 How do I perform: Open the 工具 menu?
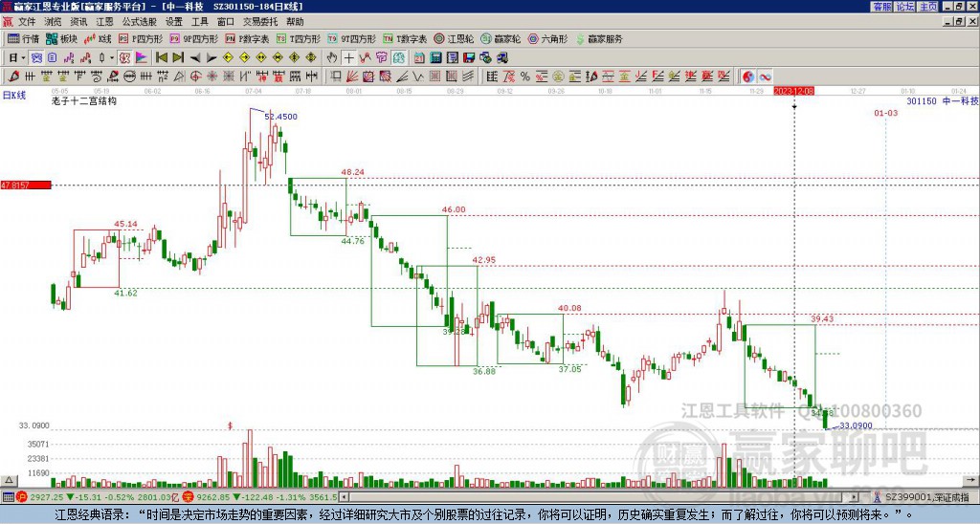click(200, 22)
